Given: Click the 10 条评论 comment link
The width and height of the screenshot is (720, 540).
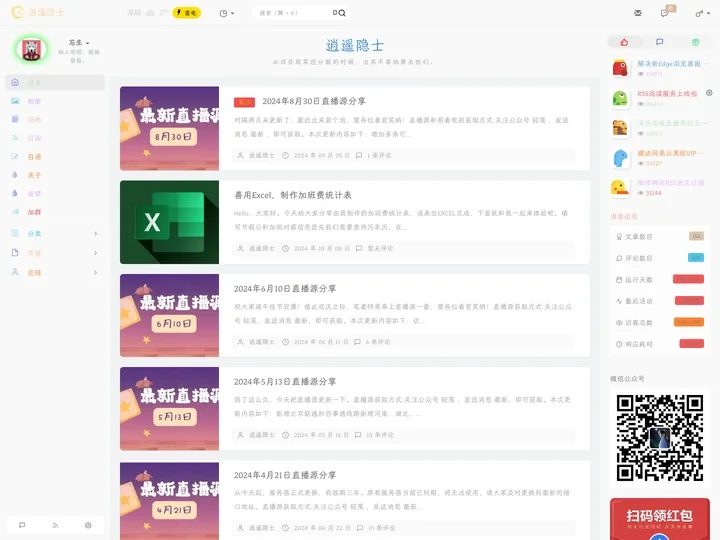Looking at the screenshot, I should [380, 435].
